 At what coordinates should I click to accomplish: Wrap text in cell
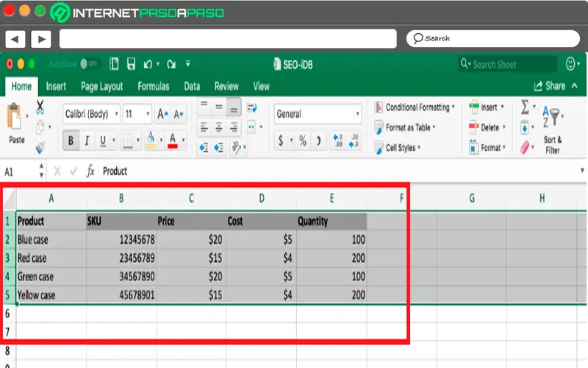251,108
